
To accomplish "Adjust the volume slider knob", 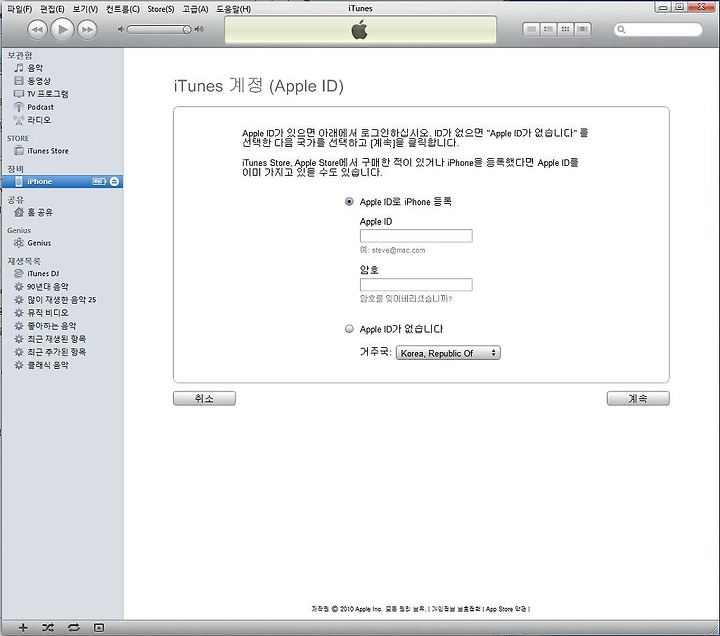I will click(x=187, y=29).
